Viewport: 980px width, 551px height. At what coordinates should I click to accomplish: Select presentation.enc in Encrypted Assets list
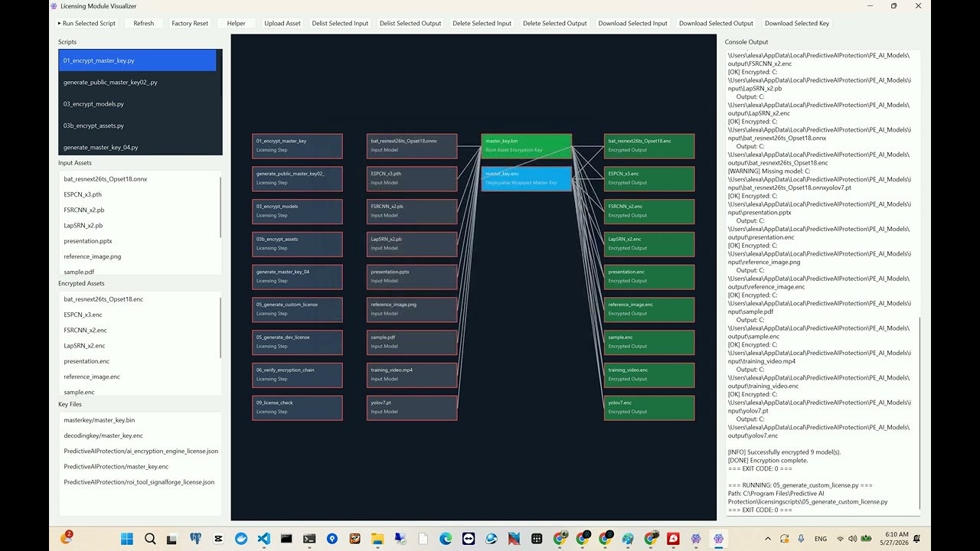click(139, 361)
